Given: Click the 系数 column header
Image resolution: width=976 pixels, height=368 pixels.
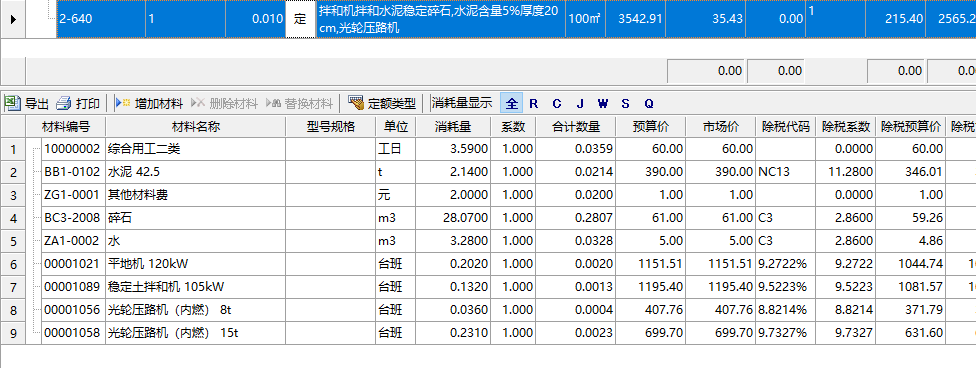Looking at the screenshot, I should coord(513,127).
